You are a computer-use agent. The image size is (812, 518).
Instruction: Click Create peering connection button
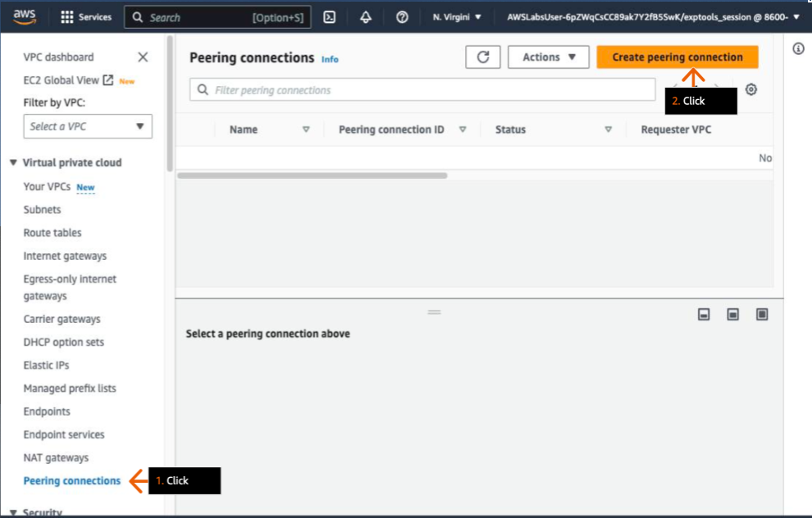coord(677,57)
